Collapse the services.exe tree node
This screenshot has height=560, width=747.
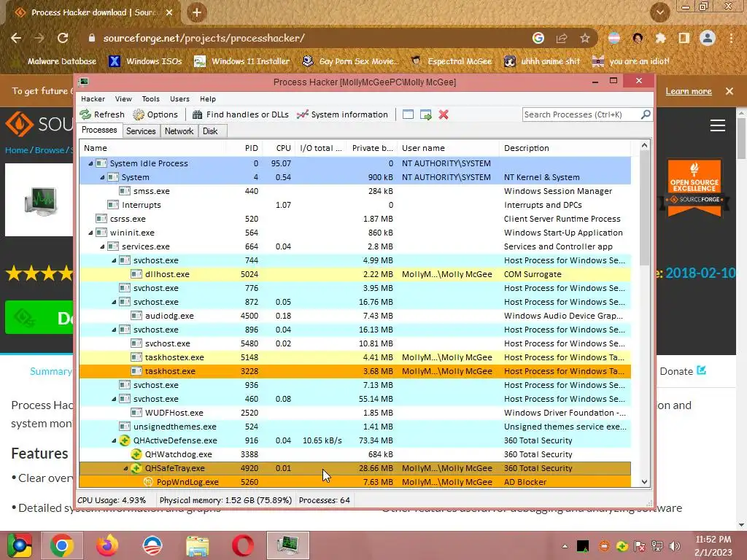(102, 246)
